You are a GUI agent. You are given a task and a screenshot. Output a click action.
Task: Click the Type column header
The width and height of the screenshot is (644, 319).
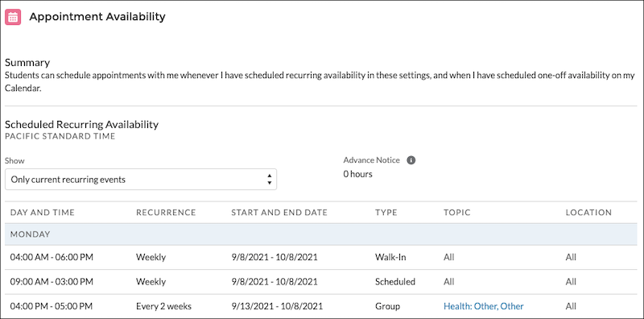click(386, 213)
